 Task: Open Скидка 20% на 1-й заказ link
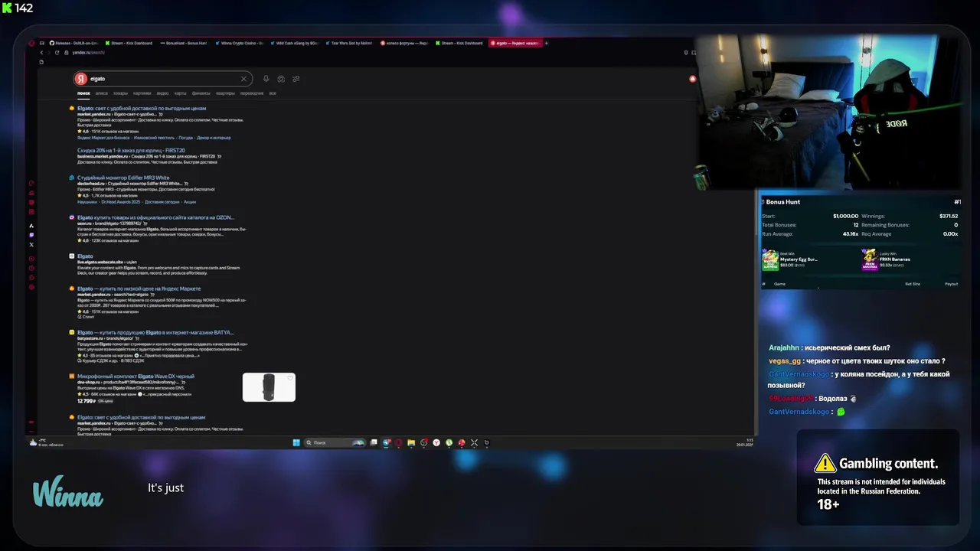click(131, 151)
